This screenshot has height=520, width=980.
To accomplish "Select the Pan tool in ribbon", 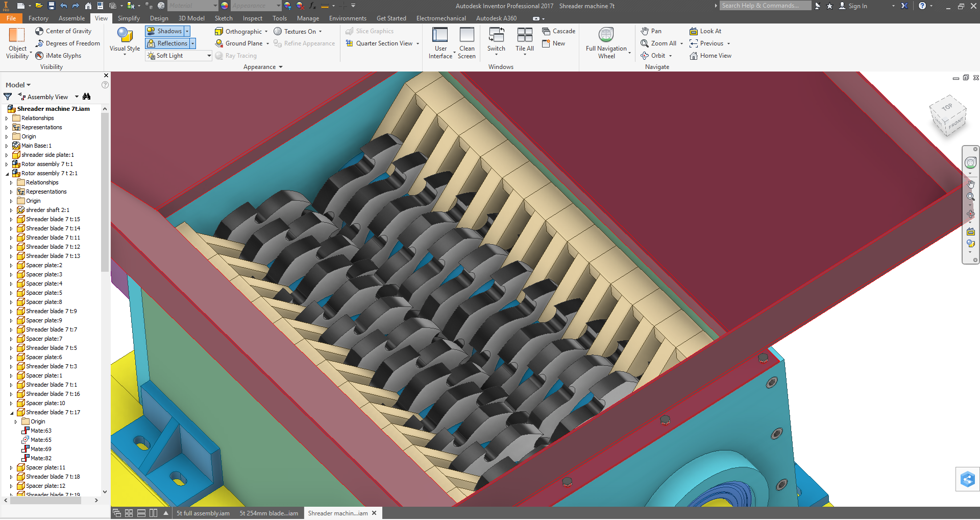I will coord(651,31).
